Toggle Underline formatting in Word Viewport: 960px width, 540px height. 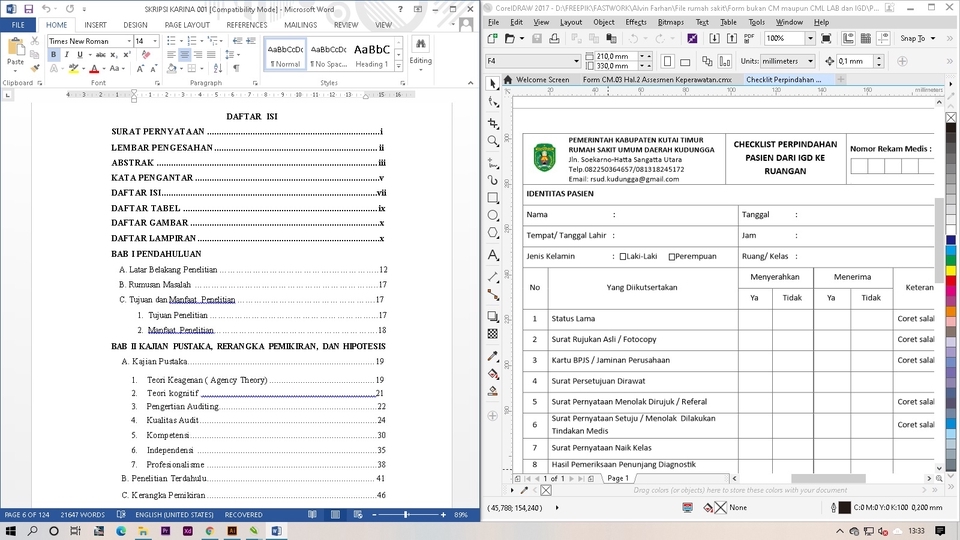(80, 54)
